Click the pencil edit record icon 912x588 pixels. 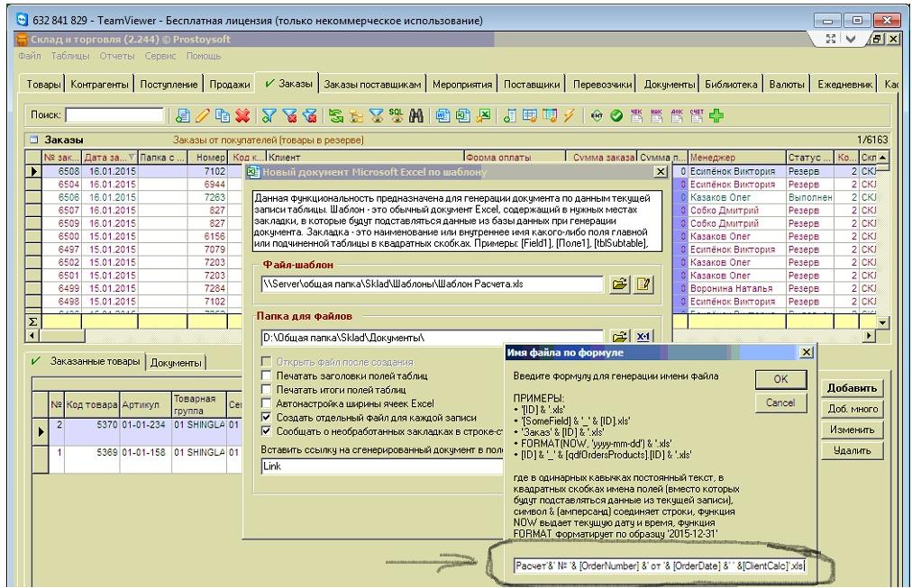(x=203, y=116)
